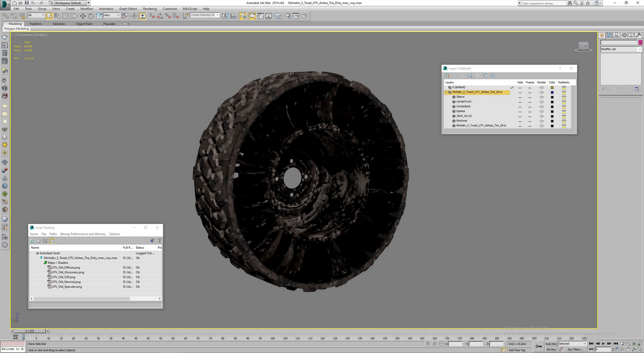The height and width of the screenshot is (353, 644).
Task: Open the ribbon display options dropdown
Action: pos(126,24)
